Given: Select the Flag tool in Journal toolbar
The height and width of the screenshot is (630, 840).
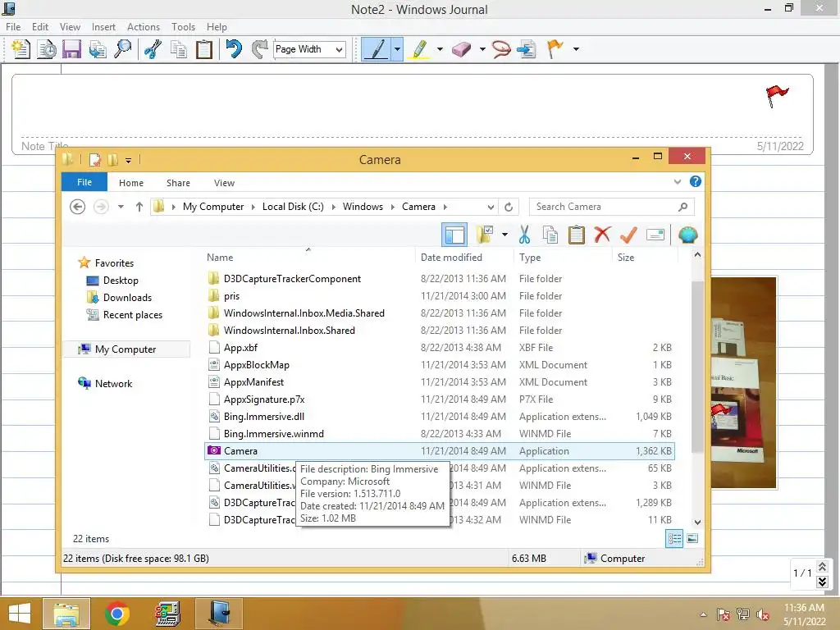Looking at the screenshot, I should click(x=555, y=49).
